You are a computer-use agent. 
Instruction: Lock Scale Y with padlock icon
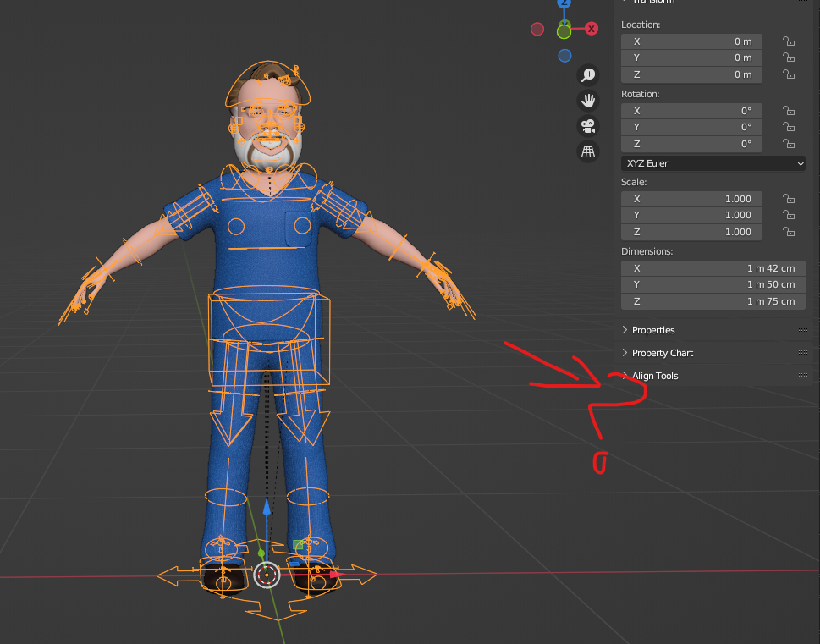[789, 215]
